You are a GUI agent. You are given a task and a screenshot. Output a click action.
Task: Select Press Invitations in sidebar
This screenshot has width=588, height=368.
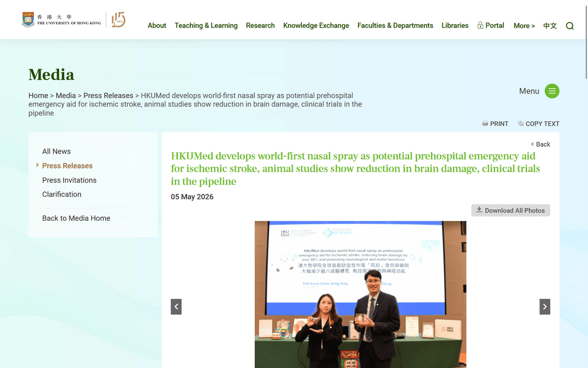[69, 180]
